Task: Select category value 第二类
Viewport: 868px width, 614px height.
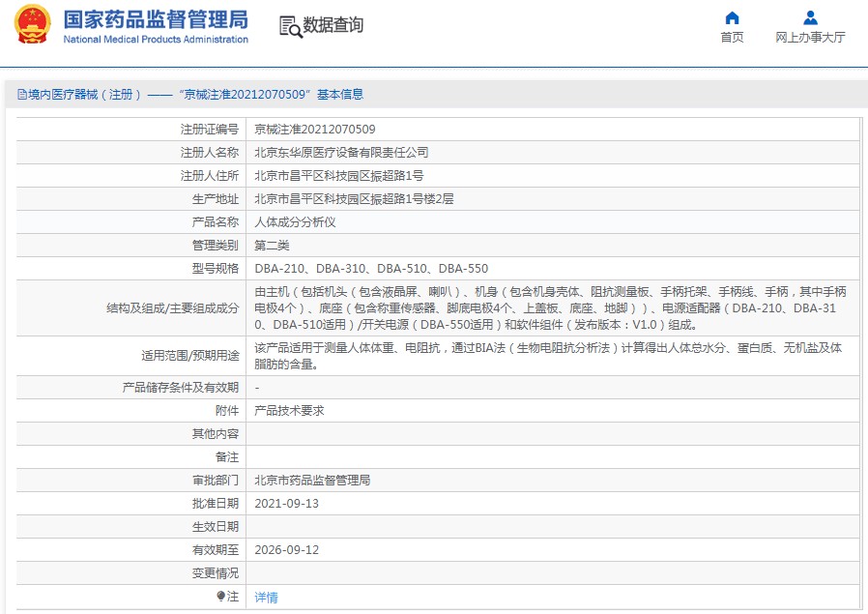Action: 272,246
